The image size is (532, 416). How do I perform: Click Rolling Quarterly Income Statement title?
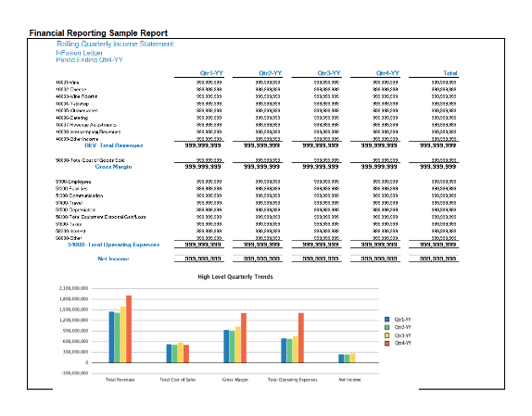click(115, 44)
